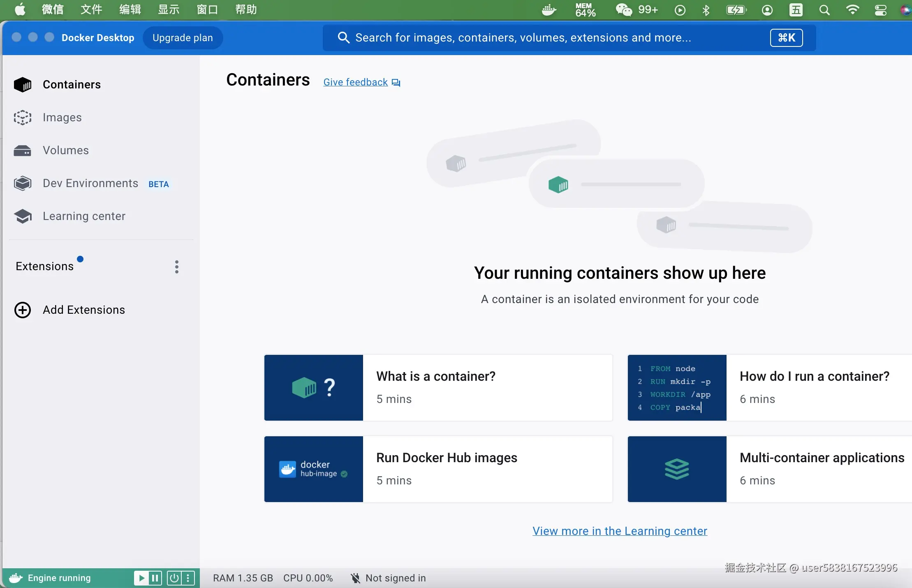The height and width of the screenshot is (588, 912).
Task: Open the 显示 menu
Action: pyautogui.click(x=169, y=9)
